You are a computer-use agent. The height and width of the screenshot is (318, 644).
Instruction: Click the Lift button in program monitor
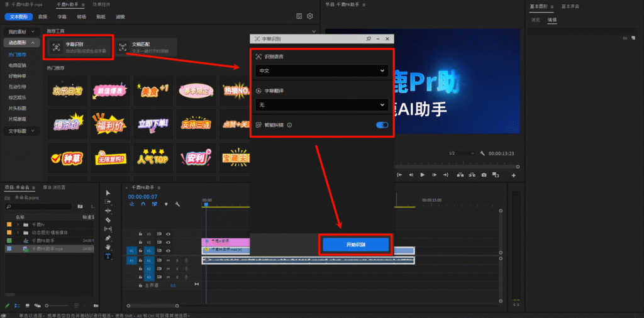460,175
